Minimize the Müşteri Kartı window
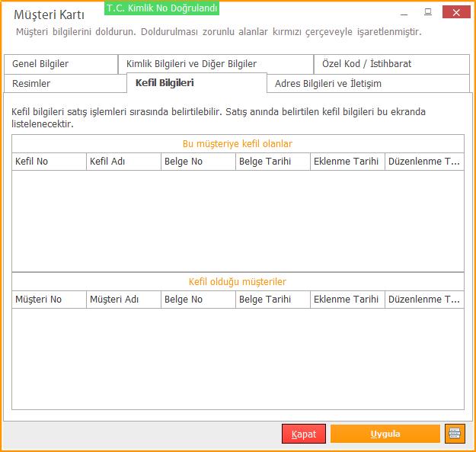The width and height of the screenshot is (476, 452). coord(402,12)
